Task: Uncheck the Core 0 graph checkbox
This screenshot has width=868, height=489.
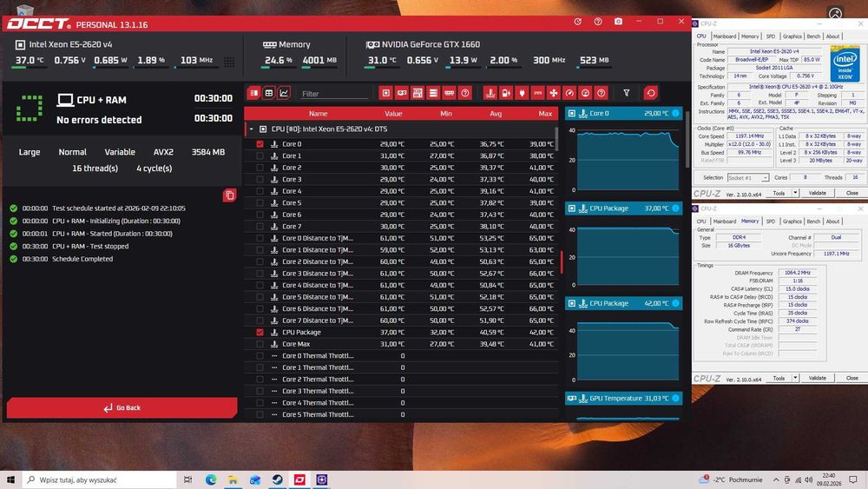Action: [260, 144]
